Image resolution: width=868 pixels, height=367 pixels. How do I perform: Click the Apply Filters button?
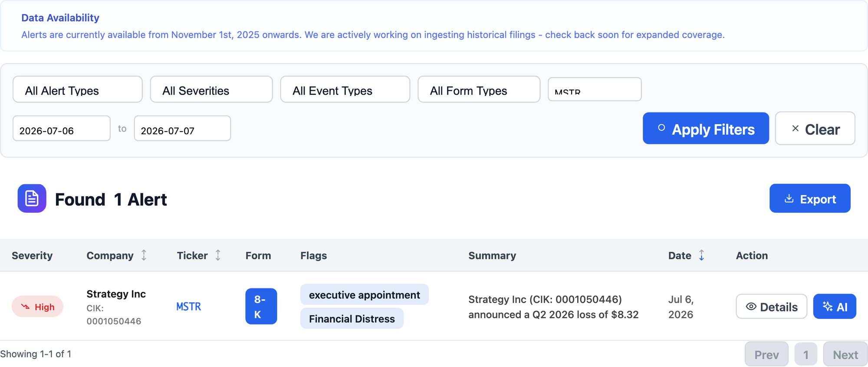[706, 129]
